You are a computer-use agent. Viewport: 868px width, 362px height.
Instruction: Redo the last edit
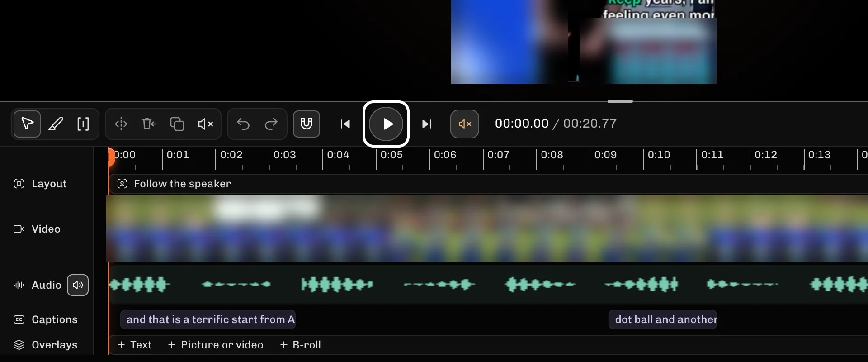click(x=271, y=124)
